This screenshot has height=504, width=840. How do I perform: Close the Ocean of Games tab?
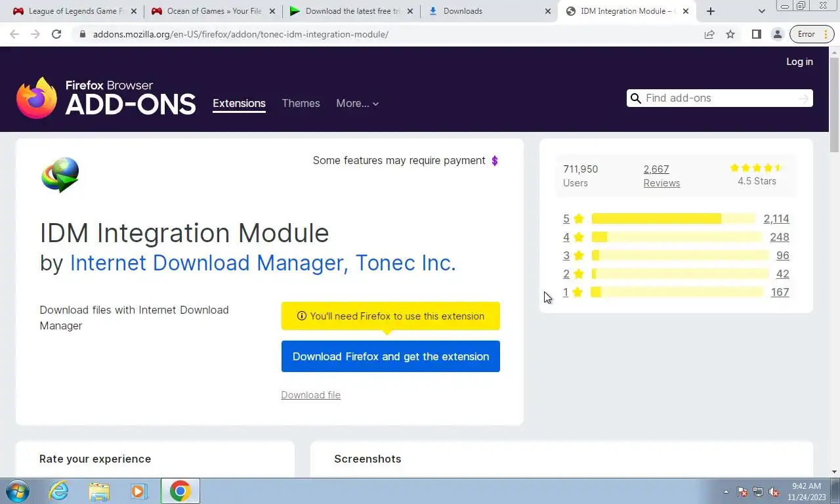tap(272, 11)
